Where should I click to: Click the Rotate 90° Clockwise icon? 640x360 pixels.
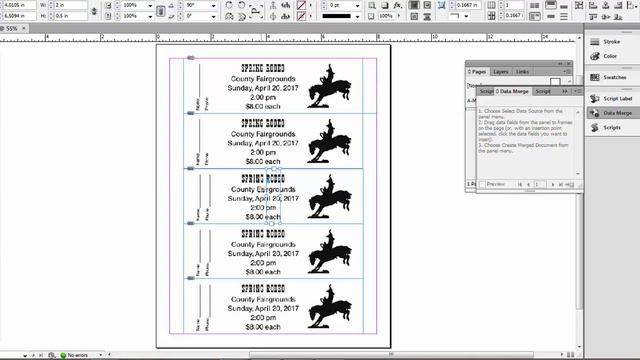(229, 5)
